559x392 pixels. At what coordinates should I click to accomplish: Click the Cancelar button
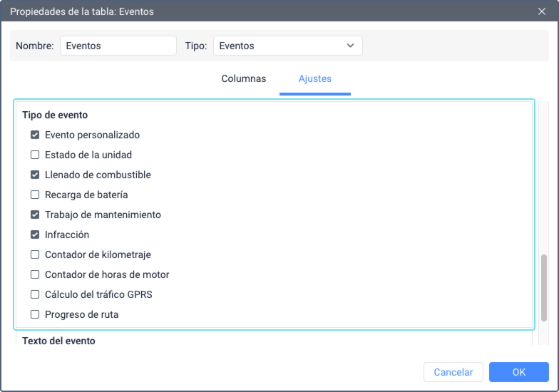click(x=453, y=372)
